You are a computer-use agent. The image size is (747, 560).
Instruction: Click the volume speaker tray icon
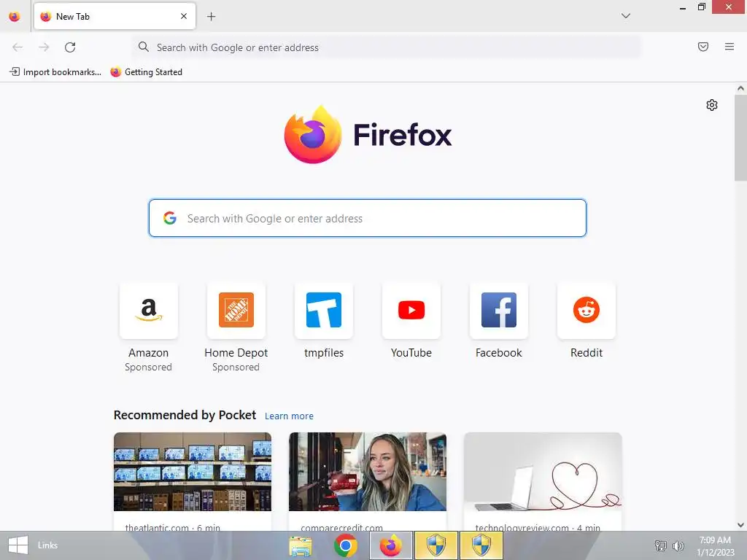pyautogui.click(x=678, y=545)
